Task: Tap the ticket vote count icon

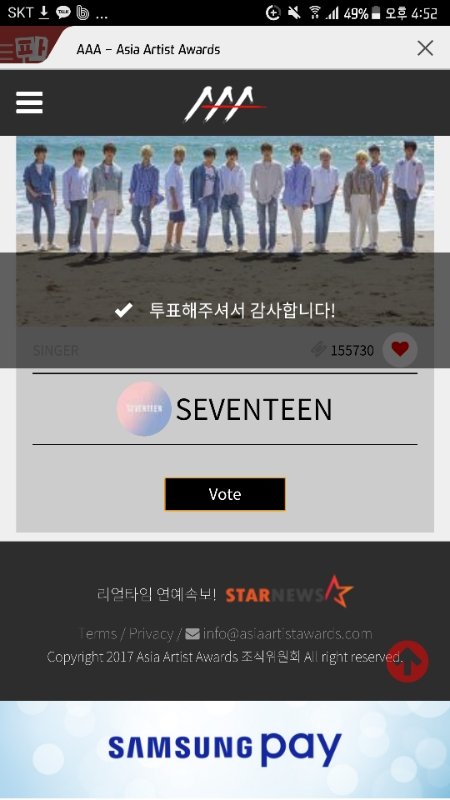Action: point(319,350)
